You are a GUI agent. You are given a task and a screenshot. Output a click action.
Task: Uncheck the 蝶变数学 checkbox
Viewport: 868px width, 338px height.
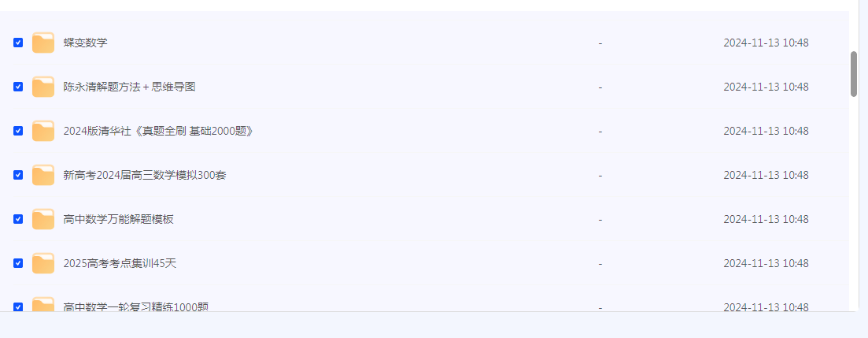(18, 43)
